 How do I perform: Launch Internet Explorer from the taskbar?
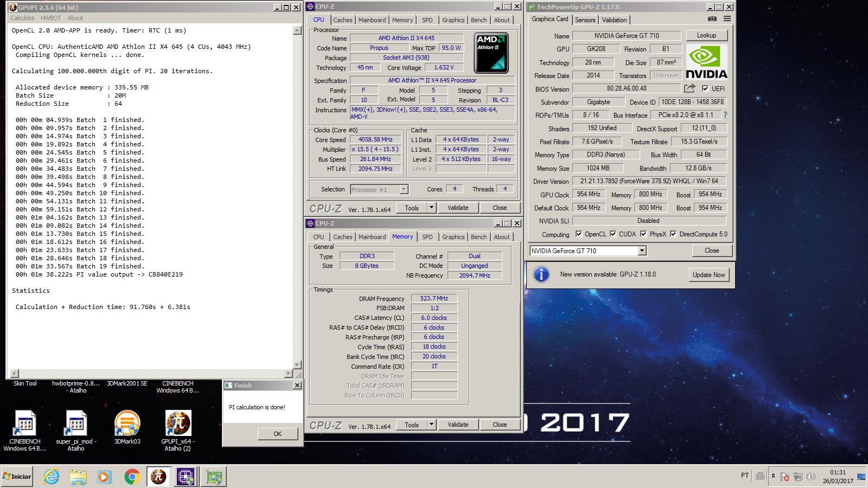[x=52, y=477]
